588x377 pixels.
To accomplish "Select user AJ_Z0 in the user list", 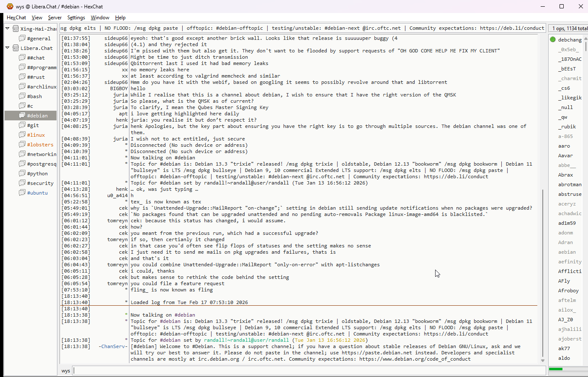I will pyautogui.click(x=565, y=320).
